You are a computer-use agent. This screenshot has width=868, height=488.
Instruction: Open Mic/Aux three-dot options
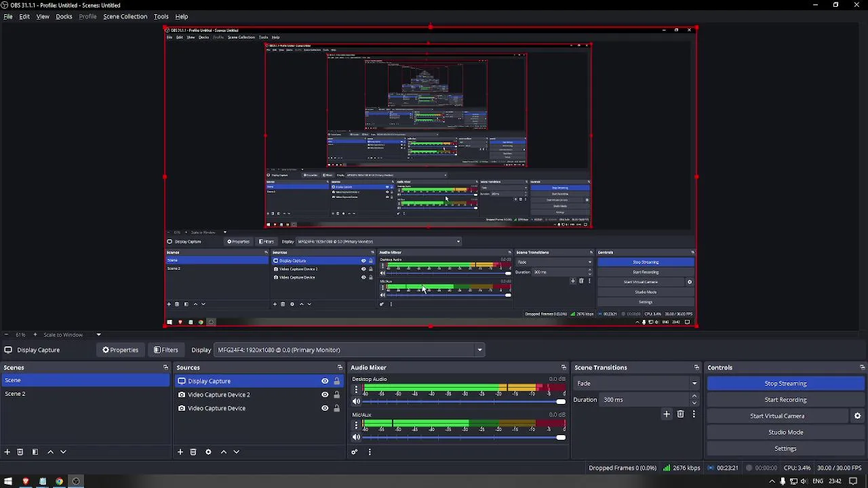click(x=356, y=425)
